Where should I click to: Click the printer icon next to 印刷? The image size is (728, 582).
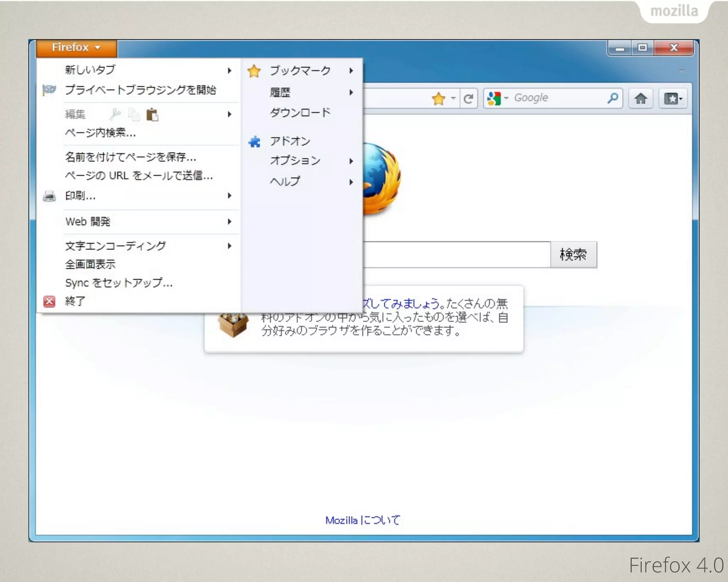(x=49, y=196)
